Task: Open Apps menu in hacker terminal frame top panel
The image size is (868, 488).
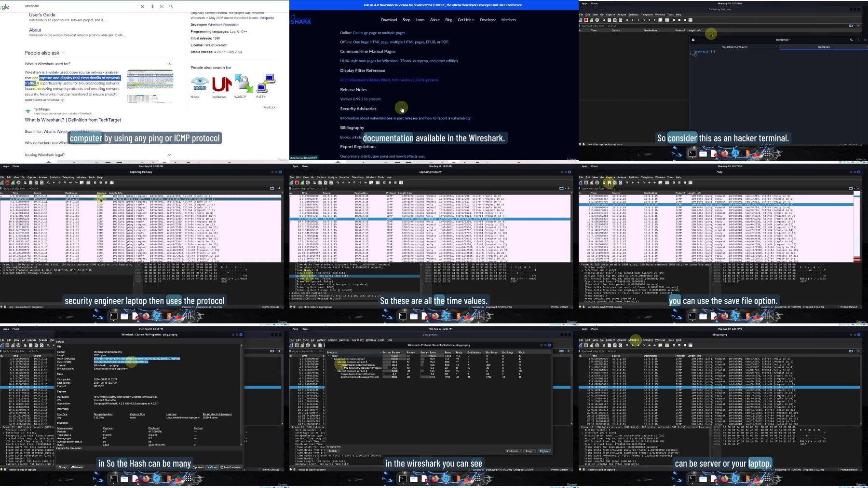Action: coord(584,3)
